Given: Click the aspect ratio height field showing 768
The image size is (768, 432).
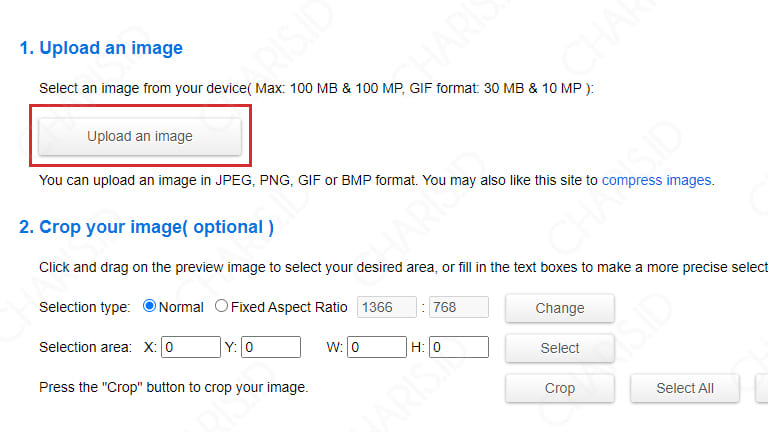Looking at the screenshot, I should [459, 307].
